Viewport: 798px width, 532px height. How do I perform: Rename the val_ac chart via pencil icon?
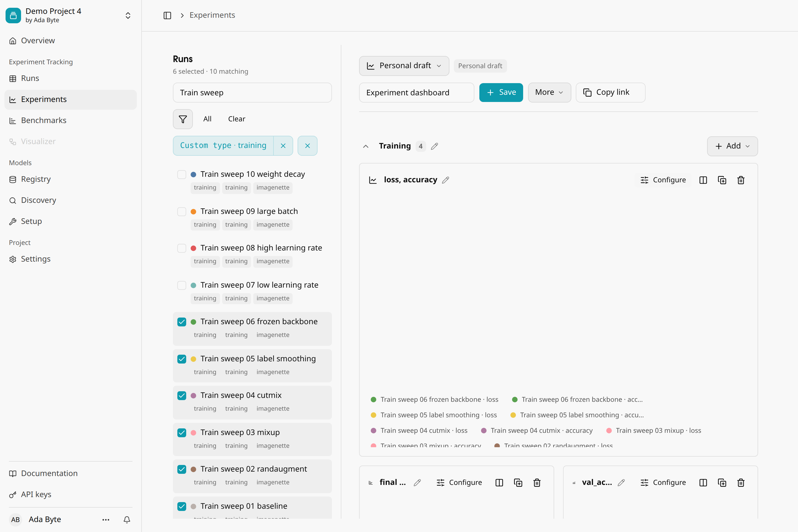pos(621,482)
